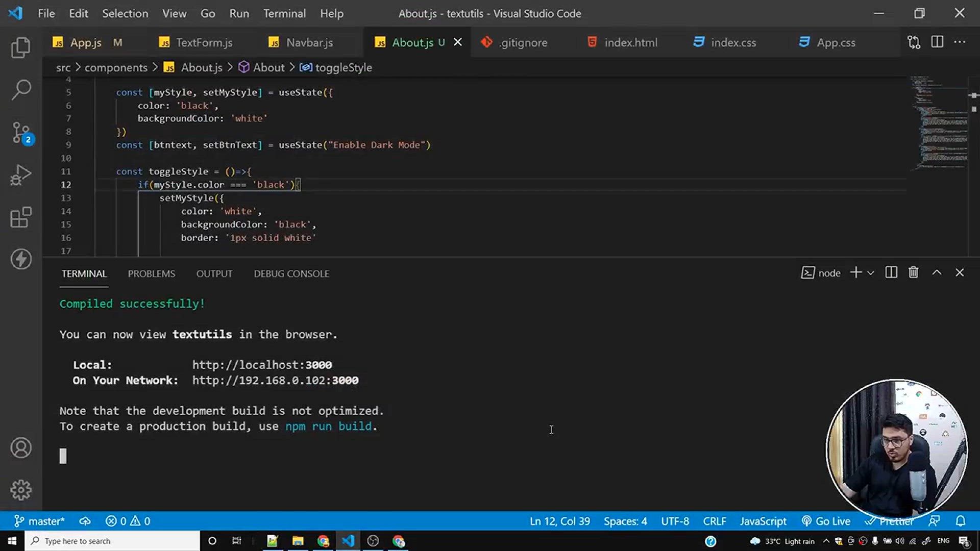
Task: Open the Selection menu
Action: click(x=125, y=14)
